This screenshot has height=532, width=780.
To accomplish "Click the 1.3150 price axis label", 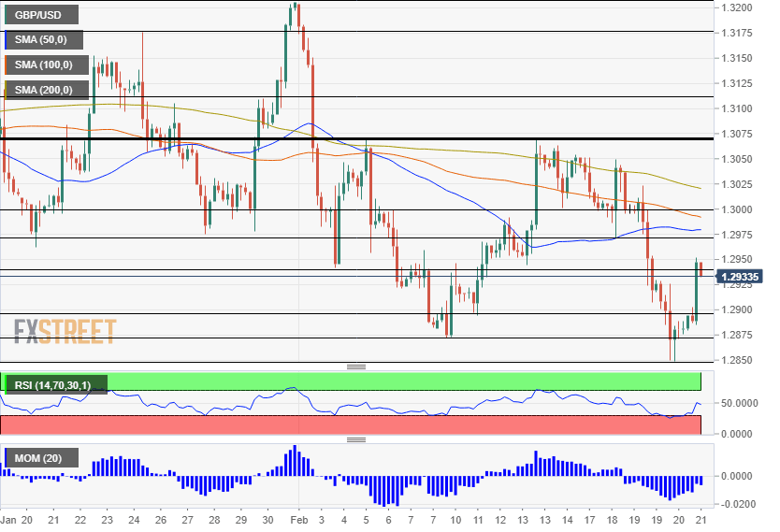I will pos(737,58).
